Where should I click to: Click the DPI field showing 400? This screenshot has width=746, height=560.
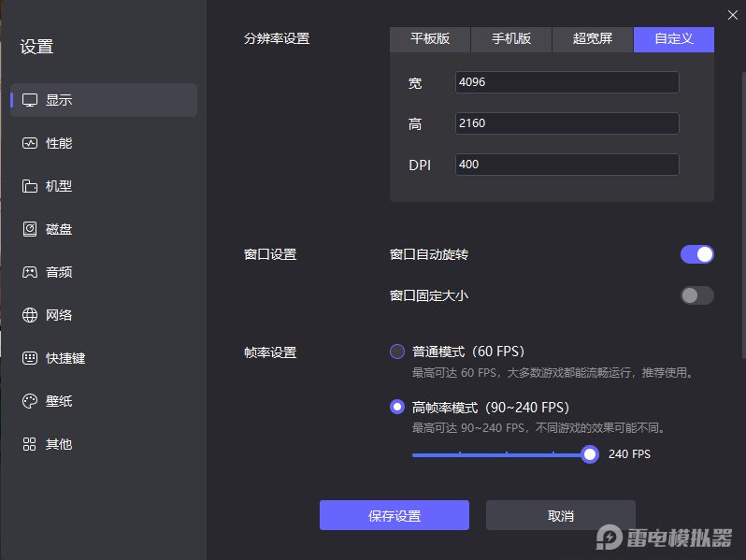[567, 165]
